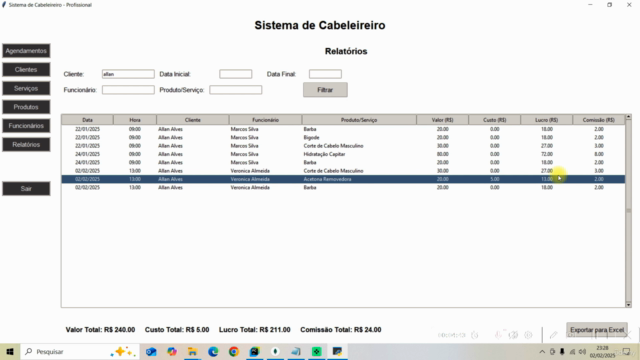640x360 pixels.
Task: Click the table scrollbar up arrow
Action: 629,118
